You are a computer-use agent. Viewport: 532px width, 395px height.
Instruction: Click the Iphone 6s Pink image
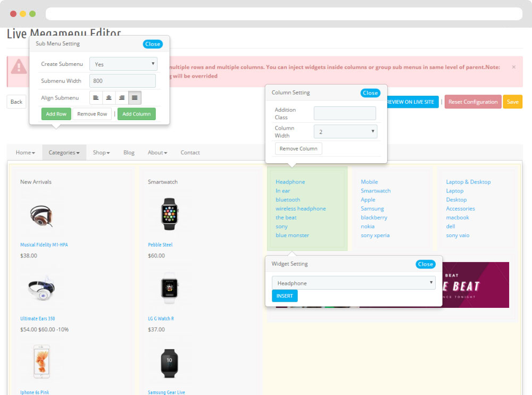41,362
